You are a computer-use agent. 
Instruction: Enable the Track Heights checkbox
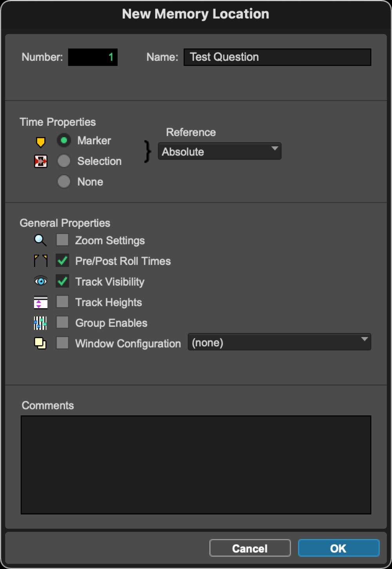coord(62,302)
